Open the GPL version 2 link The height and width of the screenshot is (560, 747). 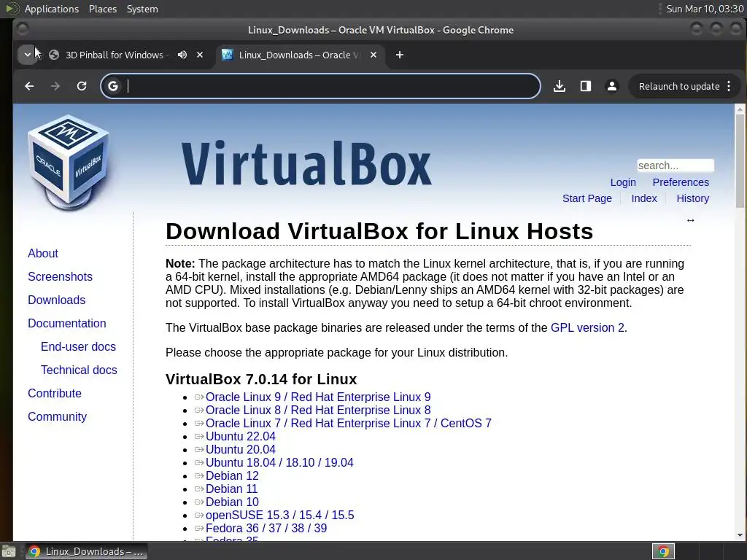[587, 327]
